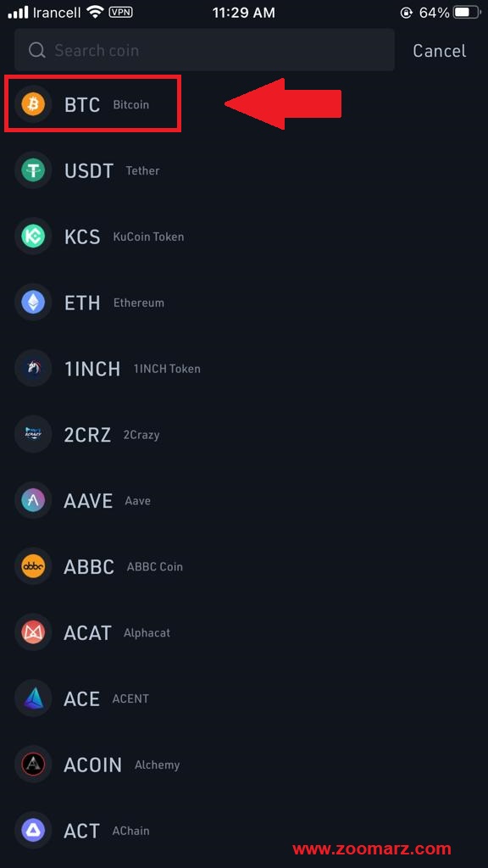Open the www.zoomarz.com watermark link
488x868 pixels.
pos(372,849)
